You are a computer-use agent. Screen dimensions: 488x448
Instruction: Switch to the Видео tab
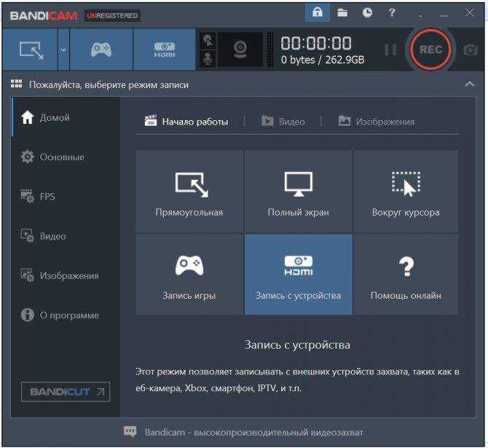click(283, 122)
